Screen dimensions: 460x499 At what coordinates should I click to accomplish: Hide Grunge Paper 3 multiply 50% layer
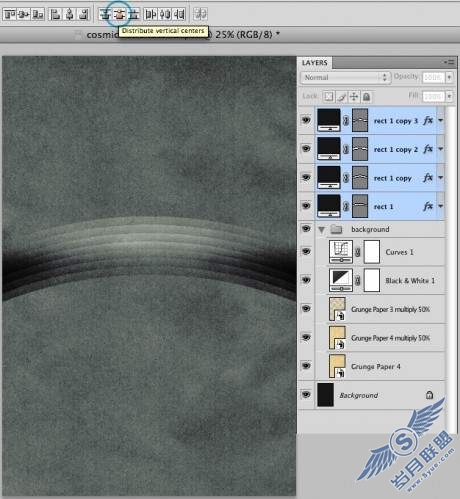pyautogui.click(x=306, y=309)
